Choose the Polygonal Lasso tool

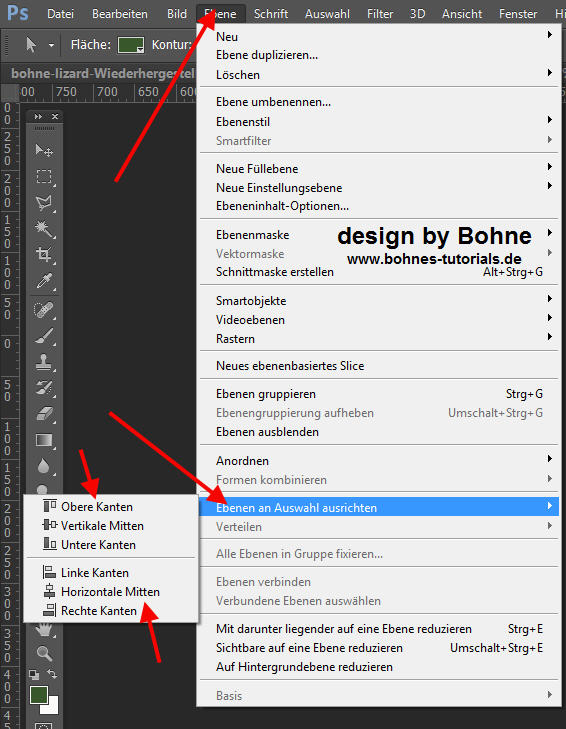[44, 203]
